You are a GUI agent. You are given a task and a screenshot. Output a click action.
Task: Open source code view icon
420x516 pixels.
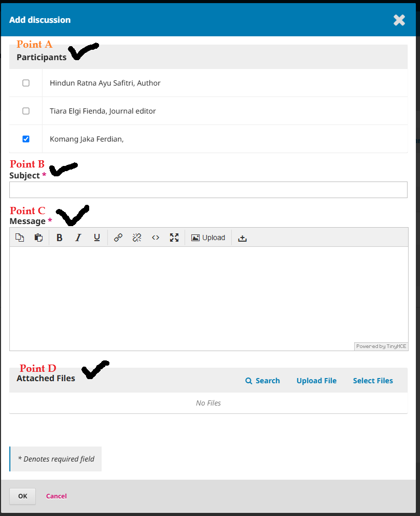pos(156,238)
